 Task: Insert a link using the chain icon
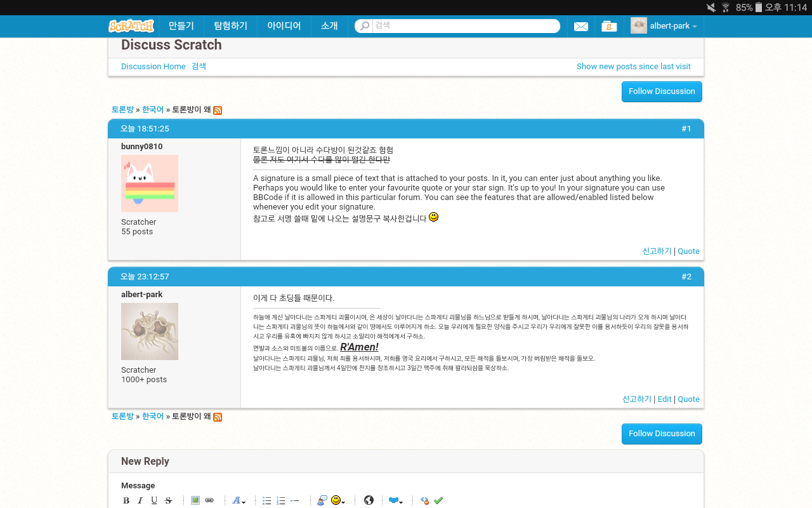tap(209, 500)
